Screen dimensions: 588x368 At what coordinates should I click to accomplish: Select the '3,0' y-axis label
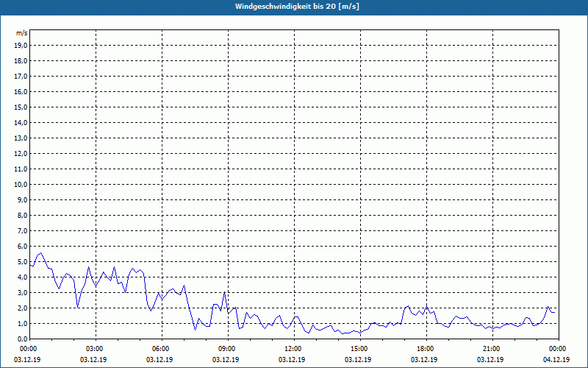pyautogui.click(x=23, y=292)
